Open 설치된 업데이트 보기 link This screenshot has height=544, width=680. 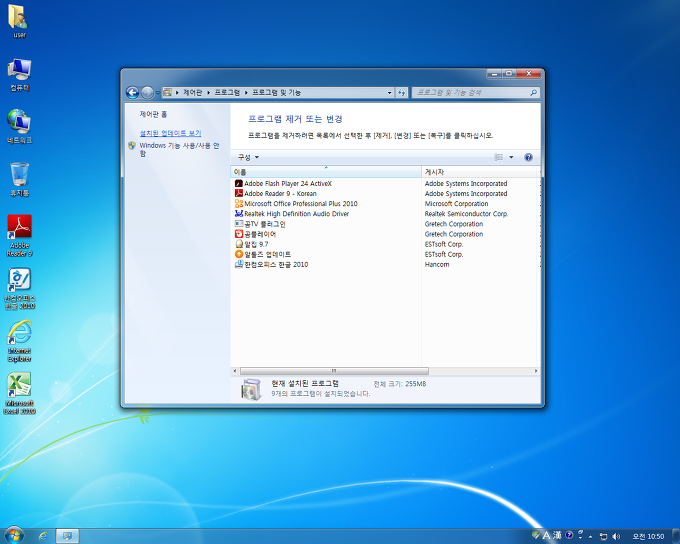170,133
